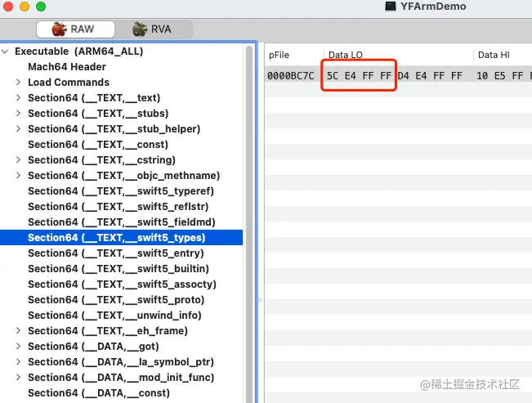The image size is (532, 403).
Task: Select Section64 (__TEXT,__eh_frame) row
Action: 122,331
